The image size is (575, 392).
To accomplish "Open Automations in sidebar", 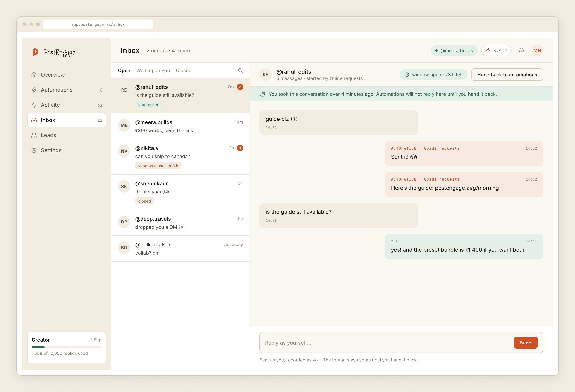I will click(67, 90).
